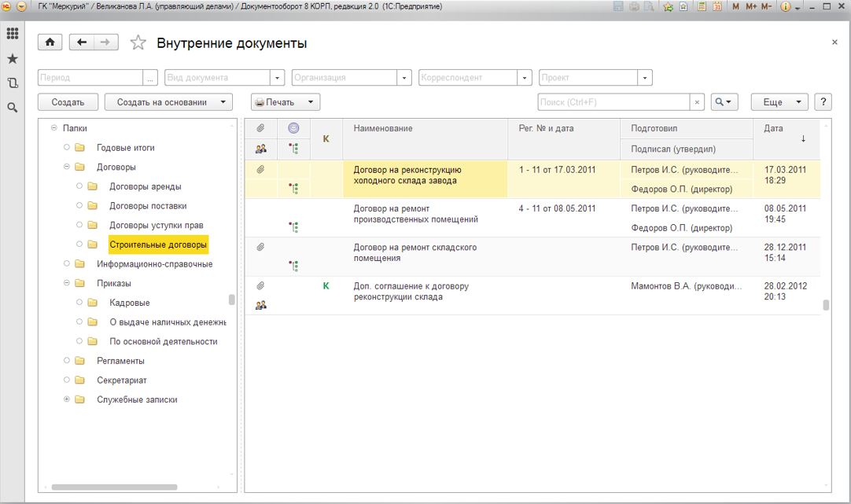Click the M+ memory add button

click(751, 6)
